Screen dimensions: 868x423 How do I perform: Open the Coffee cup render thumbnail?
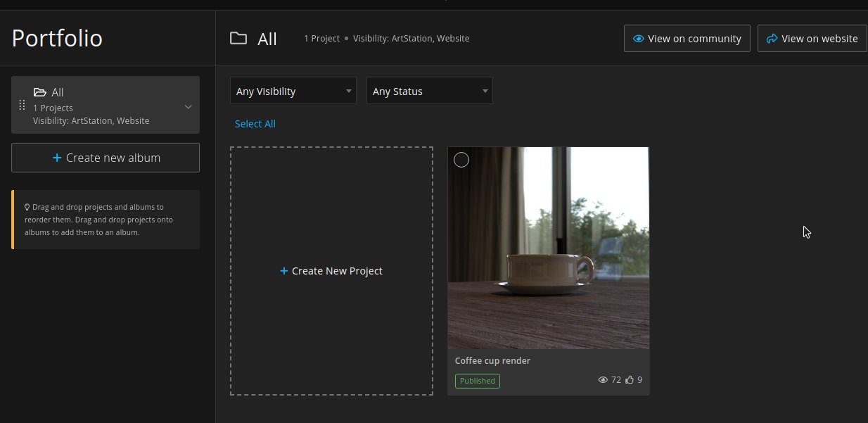click(x=549, y=248)
